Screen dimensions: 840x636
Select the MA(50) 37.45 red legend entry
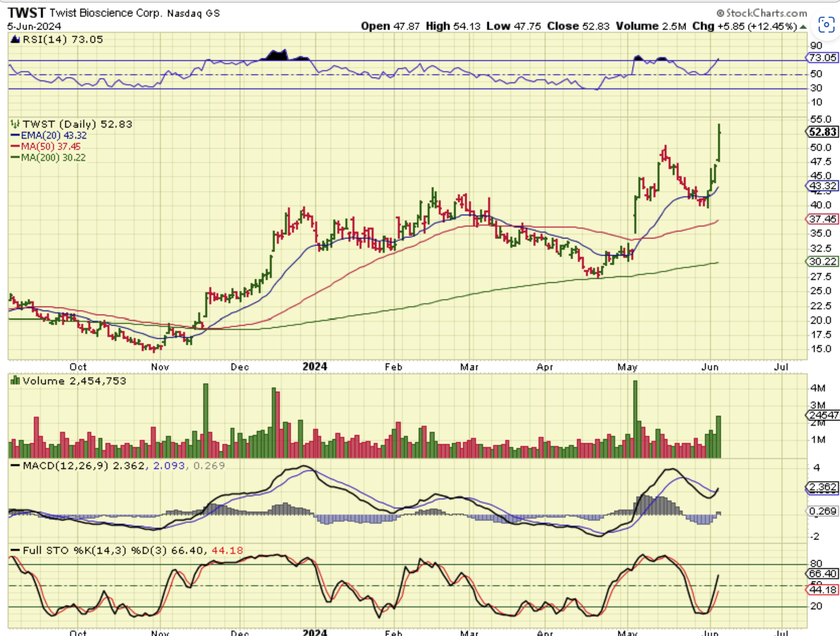46,147
